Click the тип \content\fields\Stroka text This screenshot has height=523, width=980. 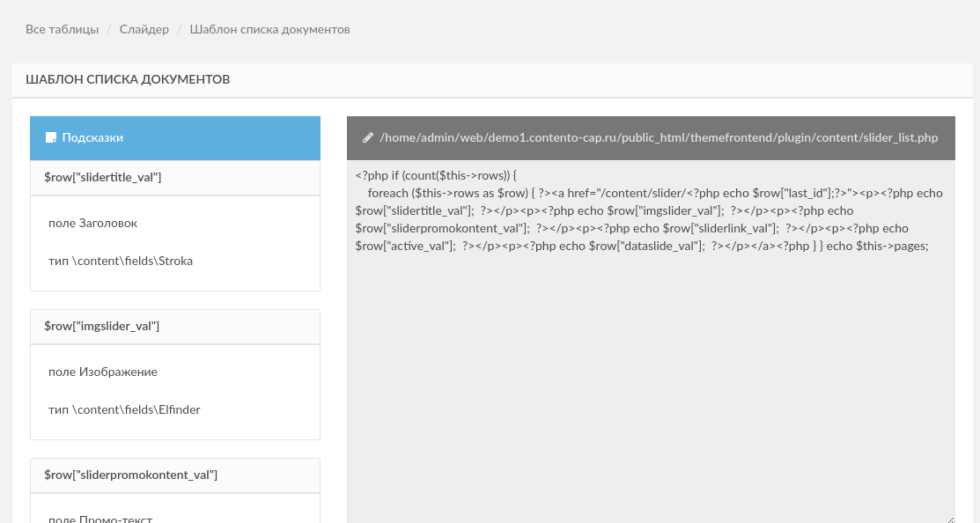coord(121,261)
